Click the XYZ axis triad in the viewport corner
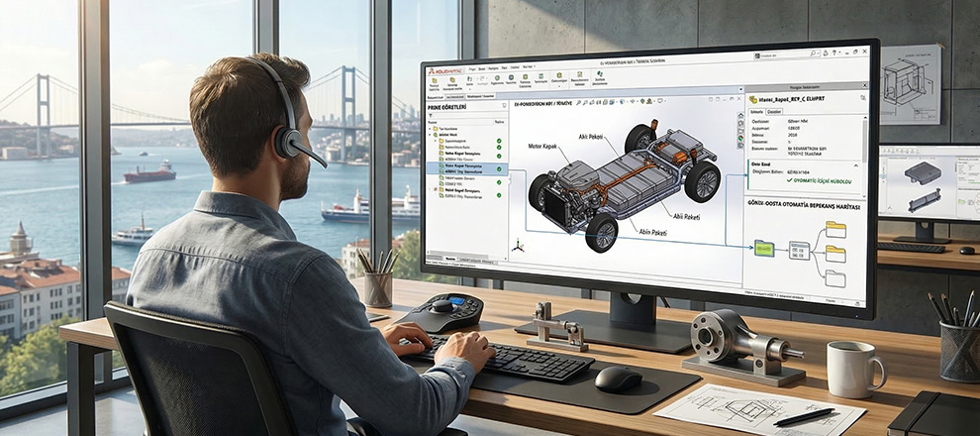Viewport: 980px width, 436px height. click(x=518, y=246)
